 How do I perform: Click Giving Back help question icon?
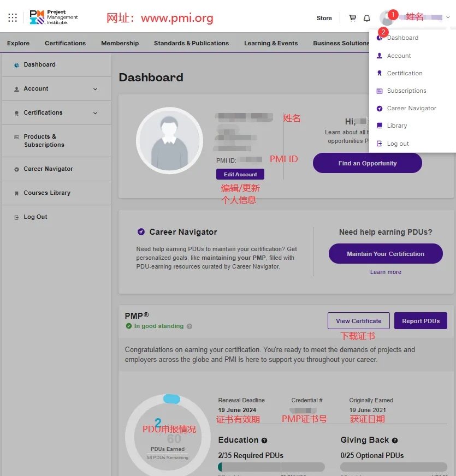pyautogui.click(x=395, y=441)
